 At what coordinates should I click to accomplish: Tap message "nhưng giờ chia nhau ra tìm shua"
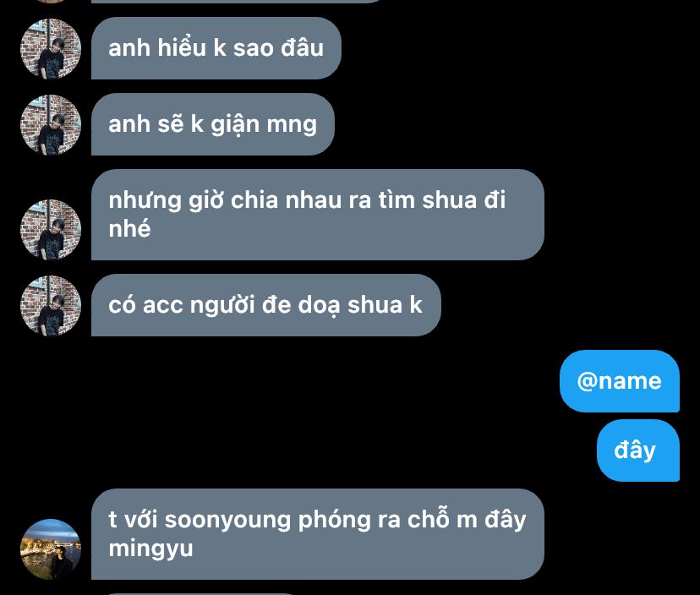tap(317, 215)
